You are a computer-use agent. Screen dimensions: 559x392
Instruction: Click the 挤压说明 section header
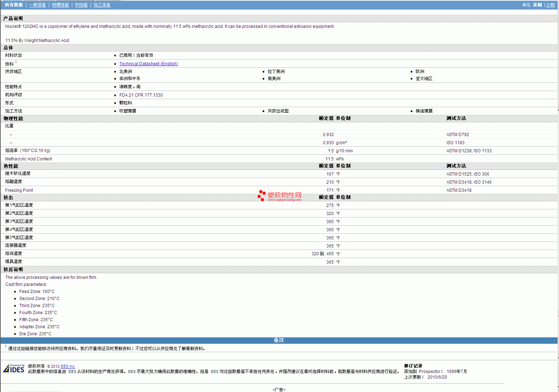point(13,269)
